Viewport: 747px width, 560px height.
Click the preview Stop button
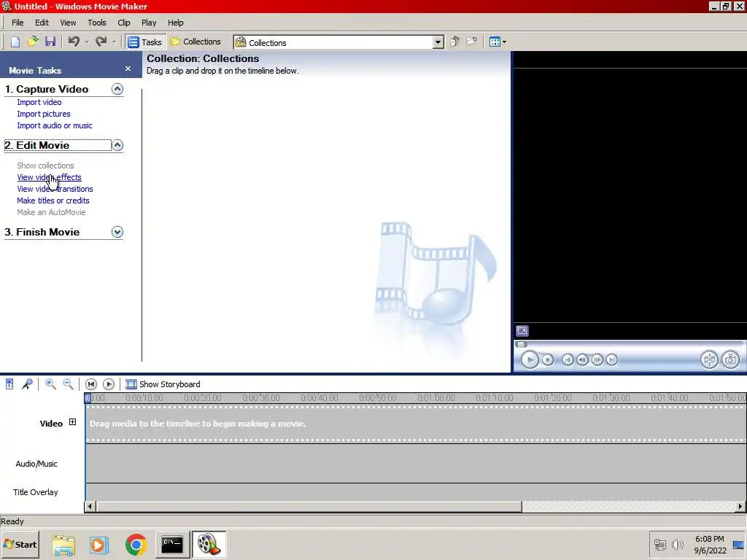548,360
